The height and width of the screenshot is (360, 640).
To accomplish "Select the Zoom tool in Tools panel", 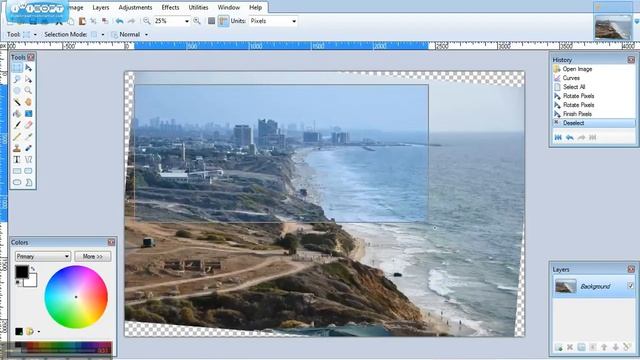I will click(x=29, y=91).
